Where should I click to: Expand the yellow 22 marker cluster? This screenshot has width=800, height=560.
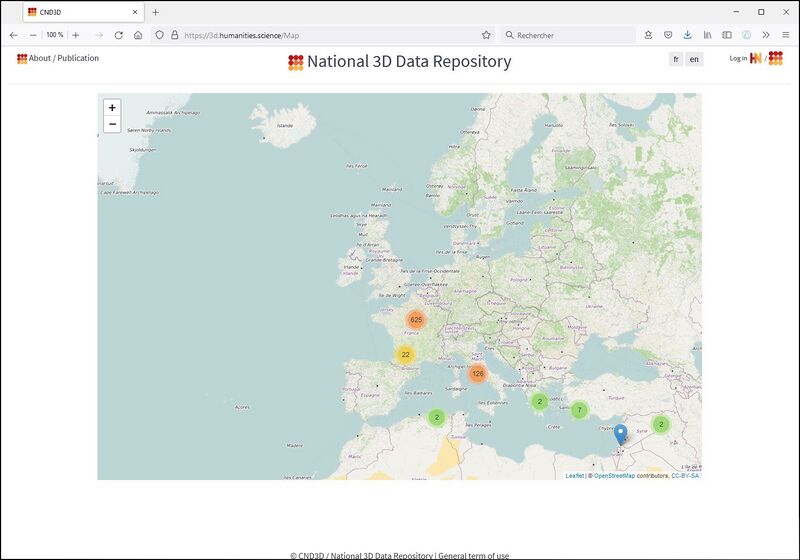pos(405,355)
